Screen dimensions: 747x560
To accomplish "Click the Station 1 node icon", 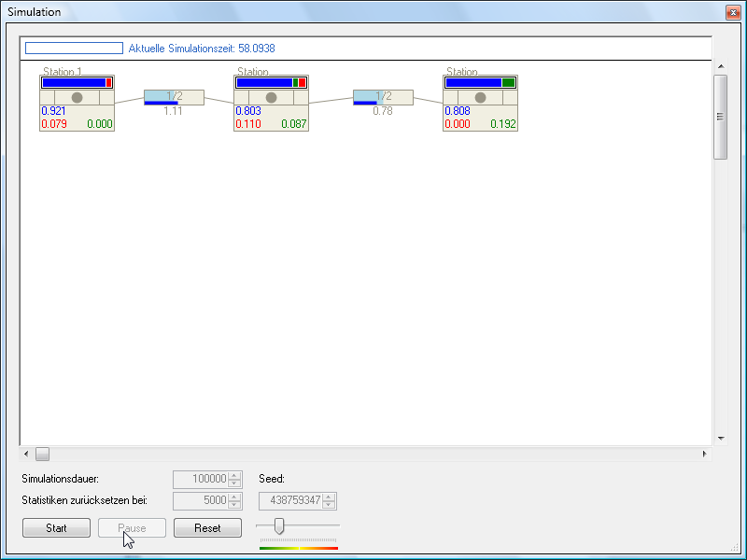I will coord(77,97).
